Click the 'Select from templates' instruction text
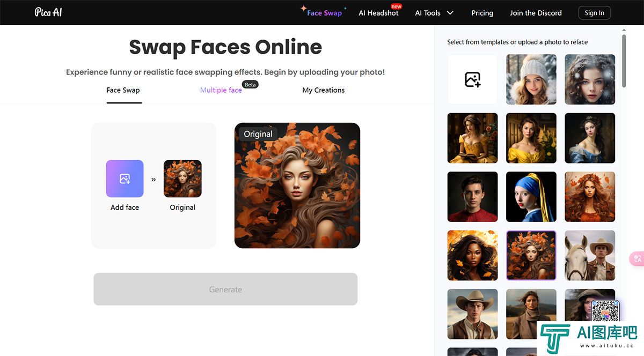The image size is (644, 356). pyautogui.click(x=517, y=42)
